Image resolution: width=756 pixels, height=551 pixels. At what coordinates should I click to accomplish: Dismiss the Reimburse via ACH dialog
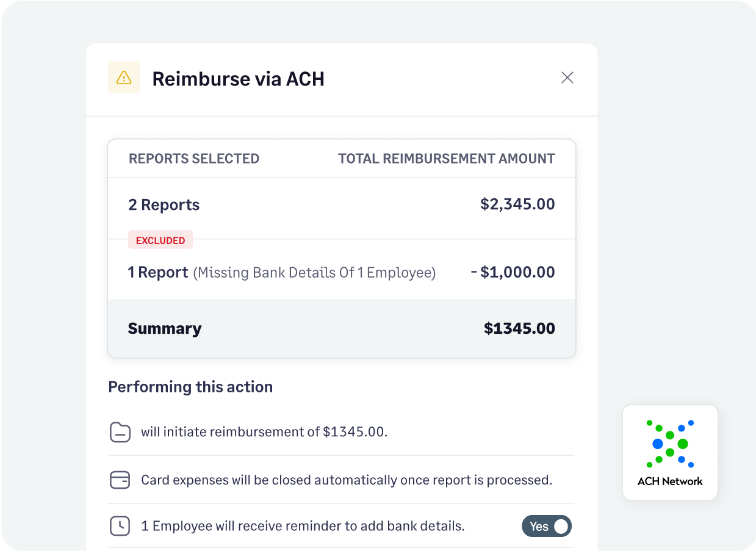567,77
